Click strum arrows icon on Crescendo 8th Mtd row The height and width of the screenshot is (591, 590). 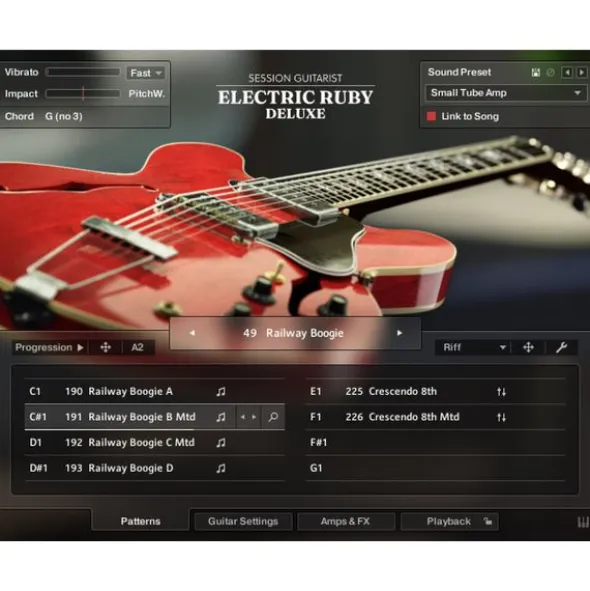[x=501, y=417]
